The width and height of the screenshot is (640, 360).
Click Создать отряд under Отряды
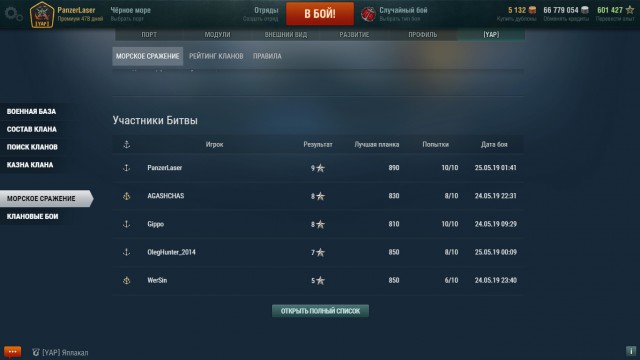click(260, 19)
